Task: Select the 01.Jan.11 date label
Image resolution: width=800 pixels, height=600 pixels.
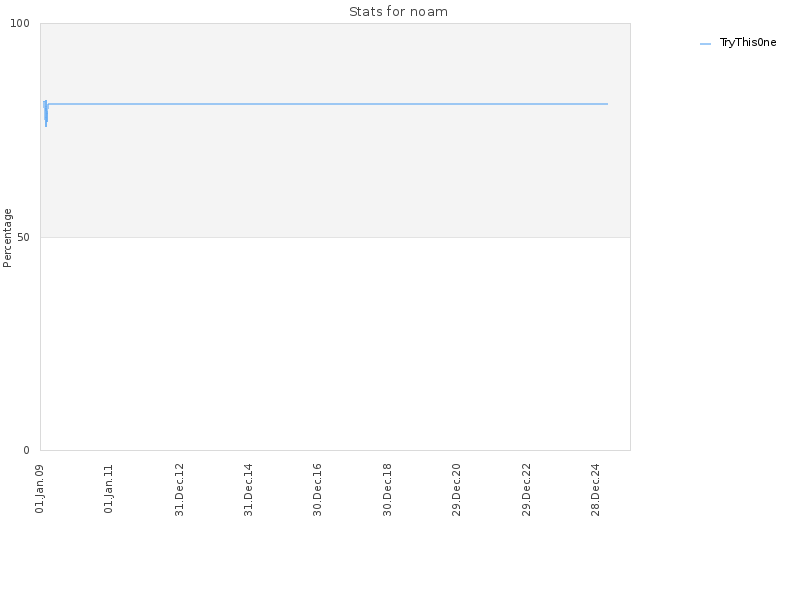Action: tap(109, 489)
